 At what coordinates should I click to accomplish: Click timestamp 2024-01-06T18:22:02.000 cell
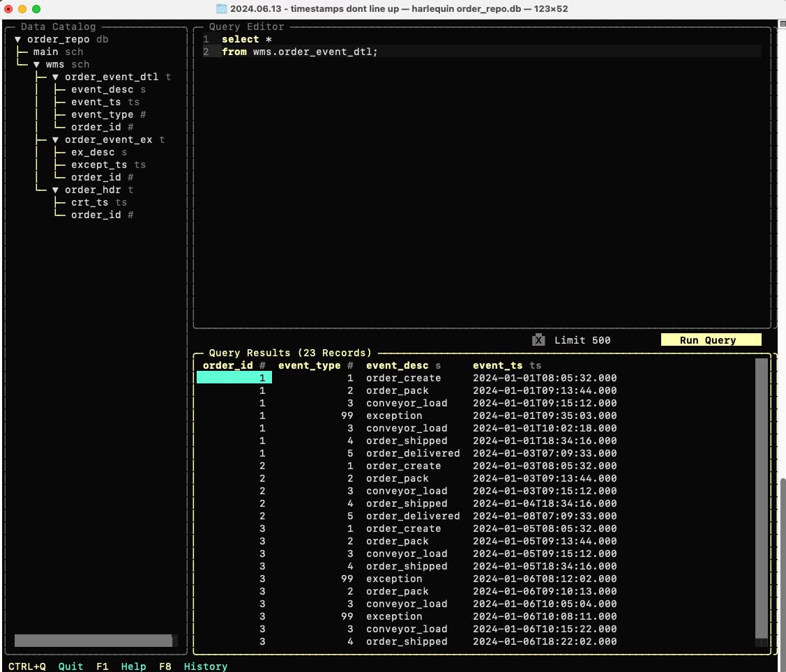coord(545,641)
